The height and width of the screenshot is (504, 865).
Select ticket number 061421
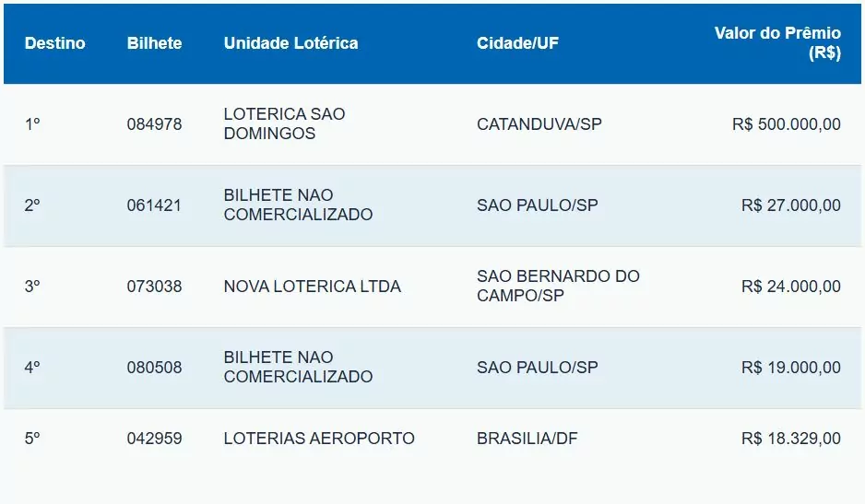[x=154, y=205]
